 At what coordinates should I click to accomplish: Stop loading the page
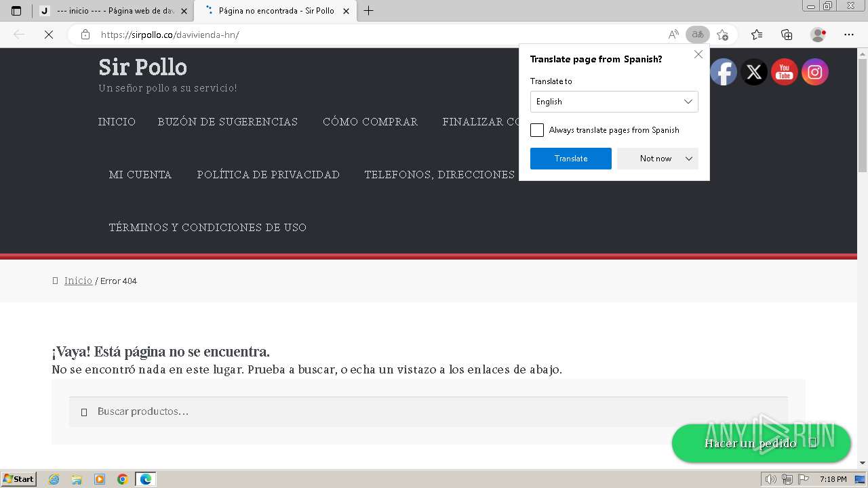[x=49, y=35]
